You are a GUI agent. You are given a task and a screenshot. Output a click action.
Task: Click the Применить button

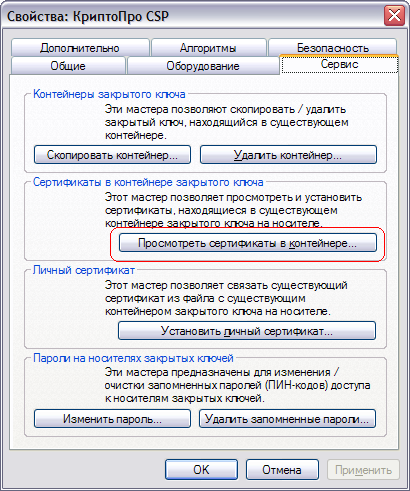click(363, 470)
